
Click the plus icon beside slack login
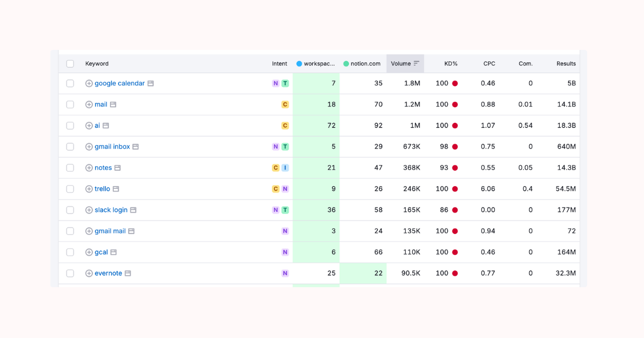89,210
